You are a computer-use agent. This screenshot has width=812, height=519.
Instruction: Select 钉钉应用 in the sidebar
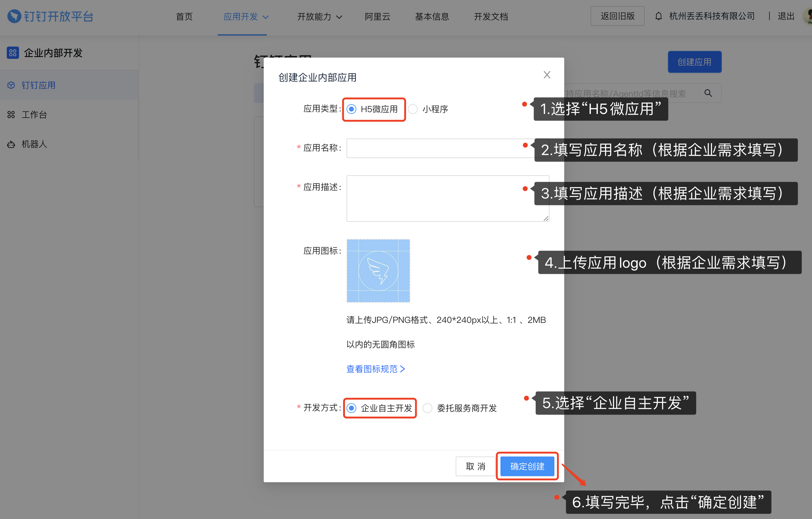pos(69,85)
